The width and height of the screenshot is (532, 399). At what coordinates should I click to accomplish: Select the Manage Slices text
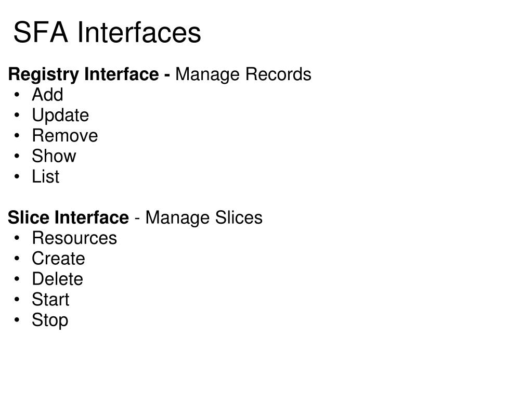[x=203, y=217]
